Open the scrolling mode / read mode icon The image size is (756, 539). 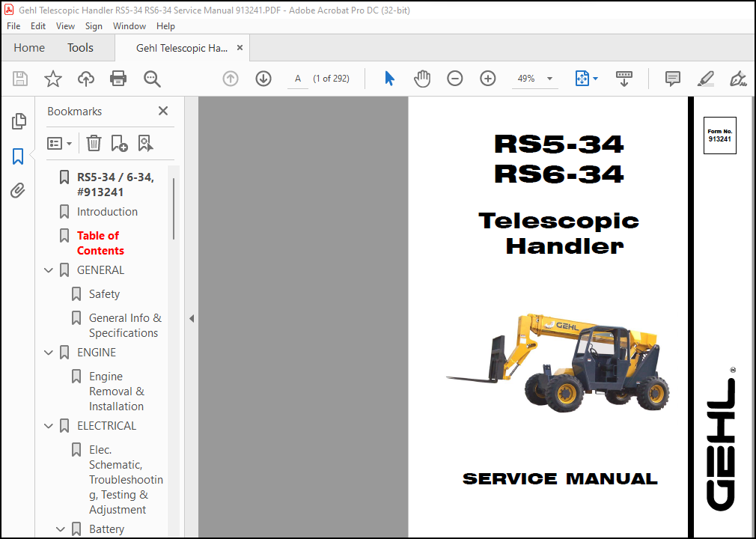tap(624, 79)
